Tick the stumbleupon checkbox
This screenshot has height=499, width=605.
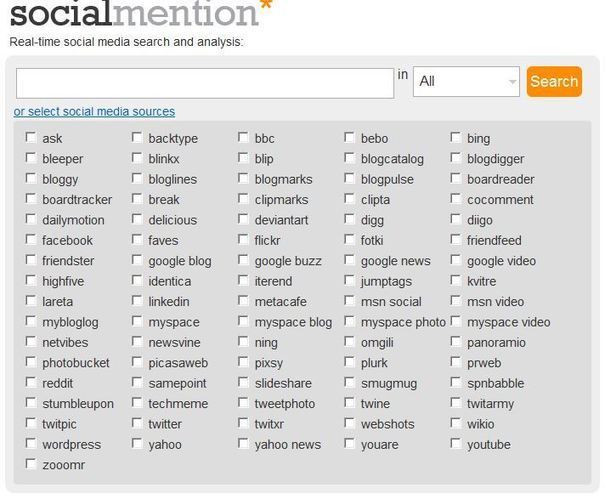coord(31,403)
